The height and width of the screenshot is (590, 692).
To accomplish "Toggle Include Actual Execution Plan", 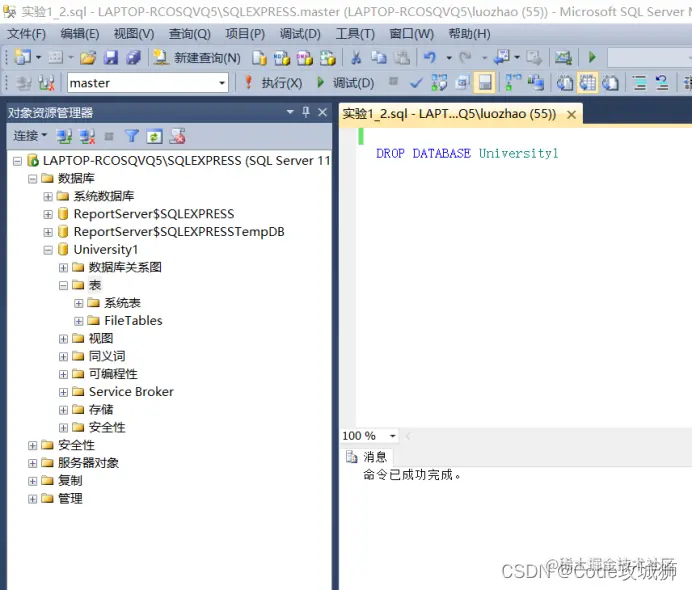I will coord(512,83).
